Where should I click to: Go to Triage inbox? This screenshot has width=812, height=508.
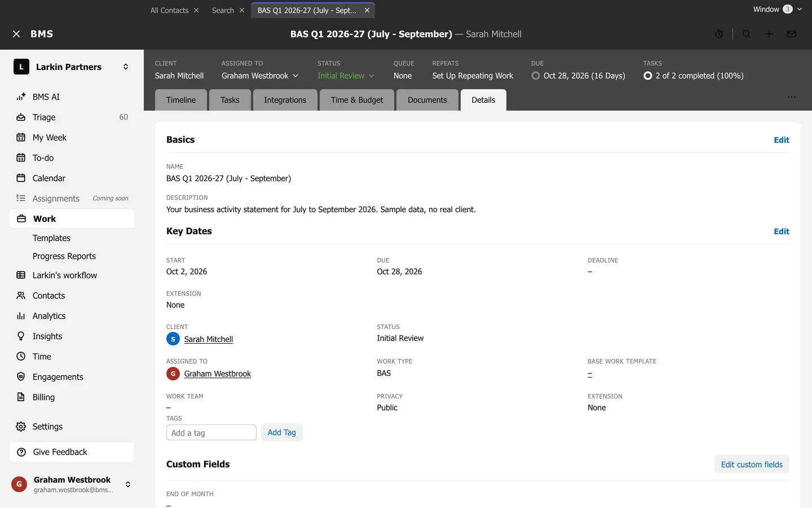coord(72,117)
